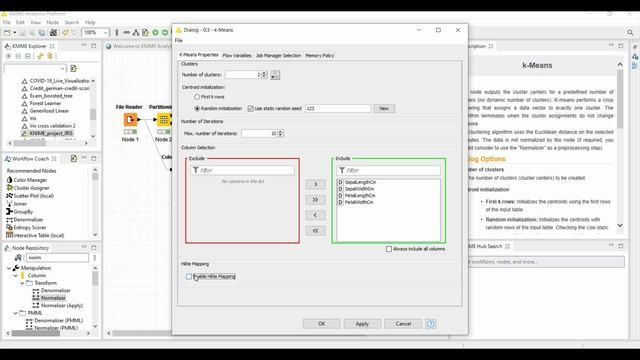
Task: Click the Include list Filter field
Action: click(x=389, y=170)
